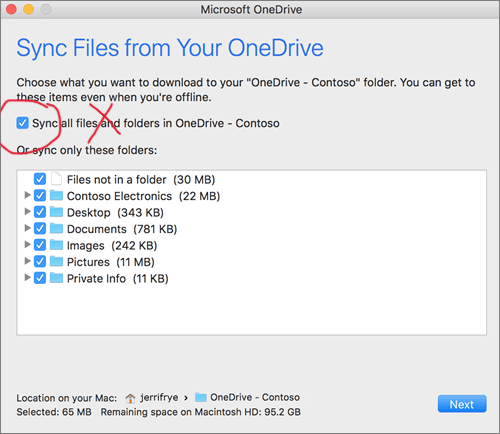
Task: Minimize the OneDrive window with yellow button
Action: click(x=29, y=9)
